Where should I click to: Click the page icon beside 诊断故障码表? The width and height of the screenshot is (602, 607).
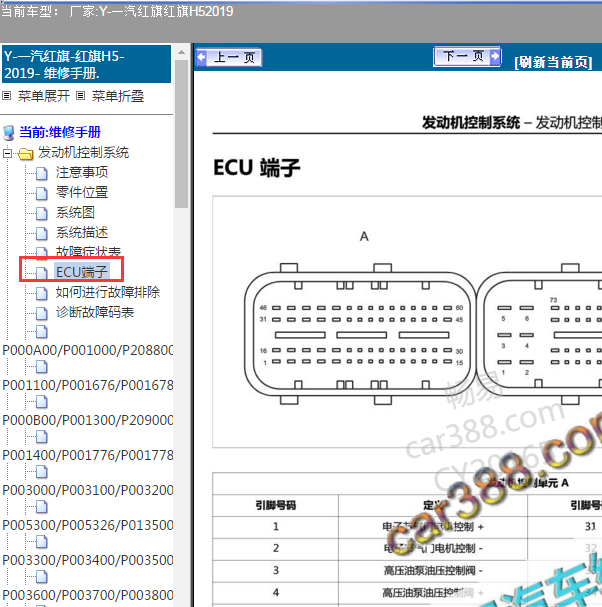(x=42, y=313)
